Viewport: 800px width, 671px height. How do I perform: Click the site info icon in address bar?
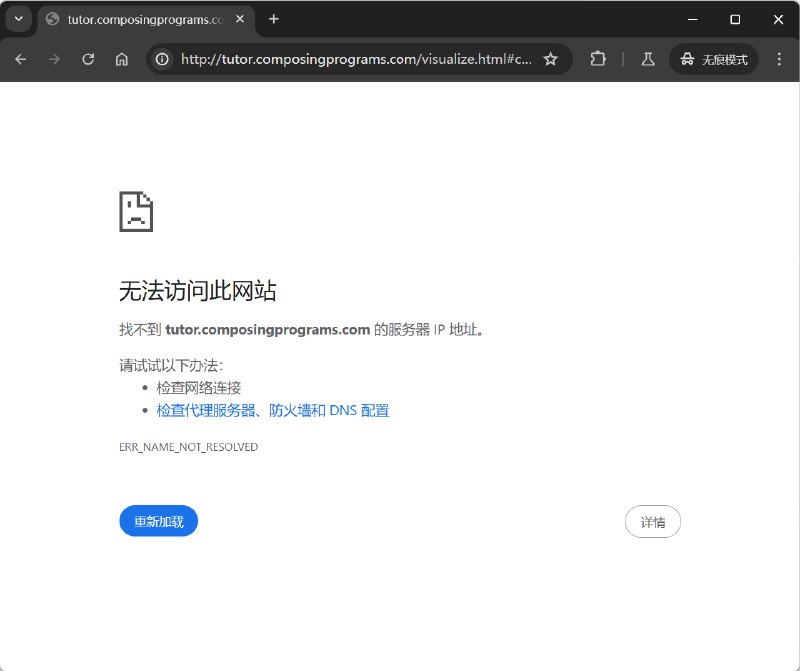161,59
